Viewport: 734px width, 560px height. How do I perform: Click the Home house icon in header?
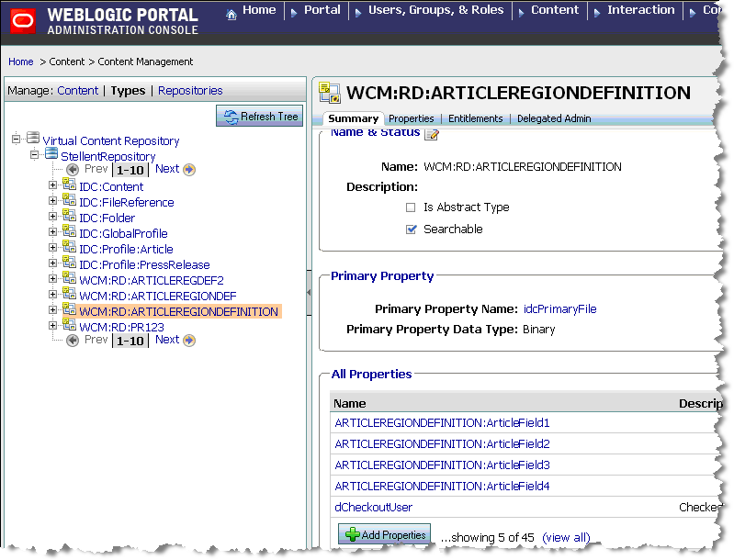pos(231,15)
